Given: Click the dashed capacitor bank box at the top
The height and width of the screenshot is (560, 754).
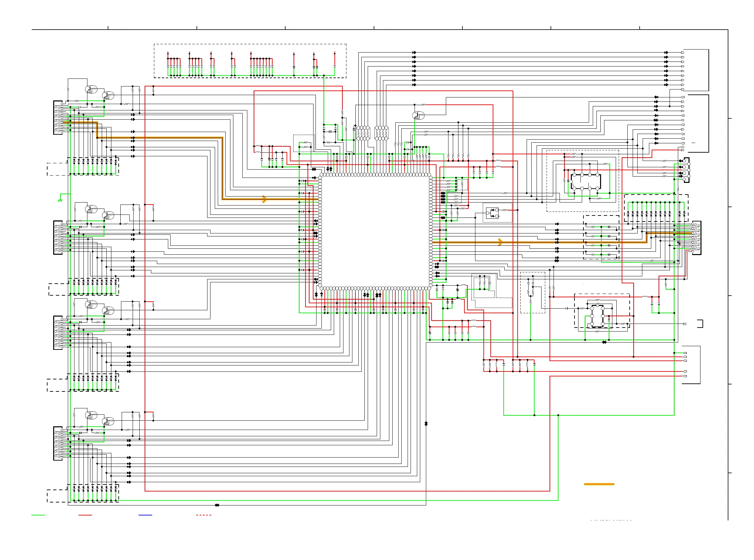Looking at the screenshot, I should (250, 61).
